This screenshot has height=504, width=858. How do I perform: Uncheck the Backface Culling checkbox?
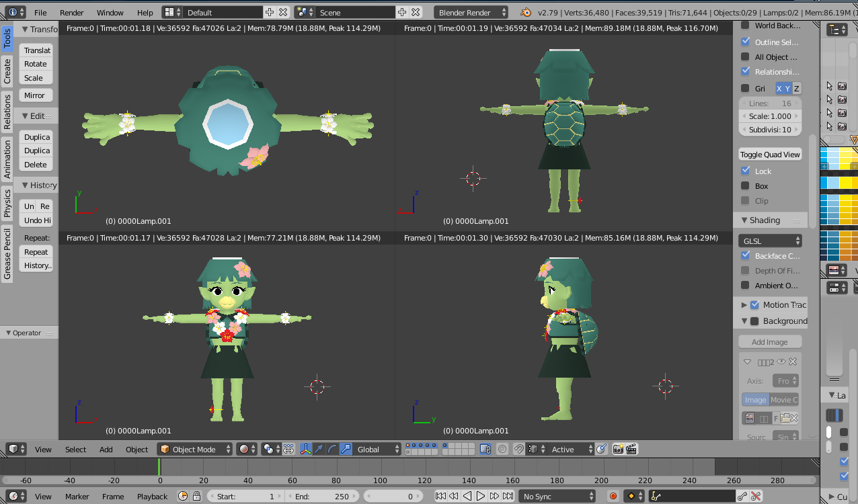click(x=745, y=255)
